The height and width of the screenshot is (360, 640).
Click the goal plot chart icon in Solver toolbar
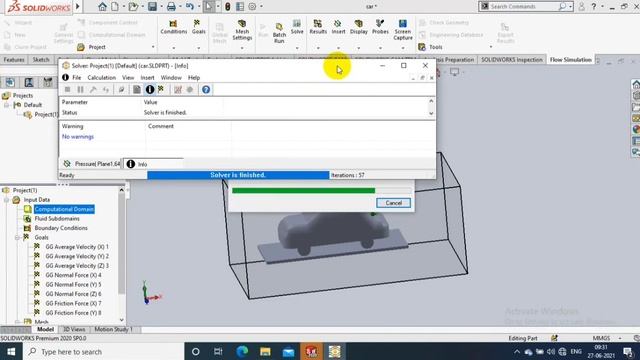pyautogui.click(x=178, y=89)
